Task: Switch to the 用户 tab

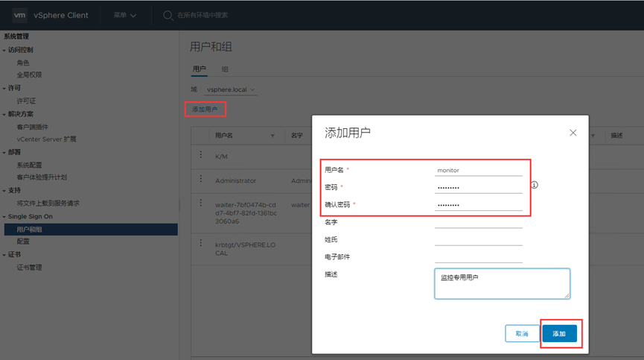Action: (200, 69)
